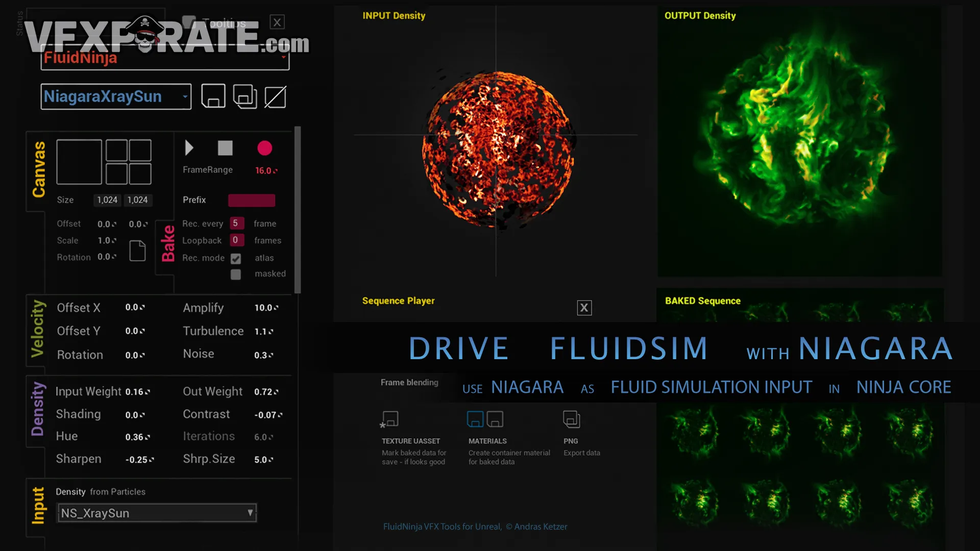Close the Tooltips panel with X
The height and width of the screenshot is (551, 980).
(x=277, y=22)
